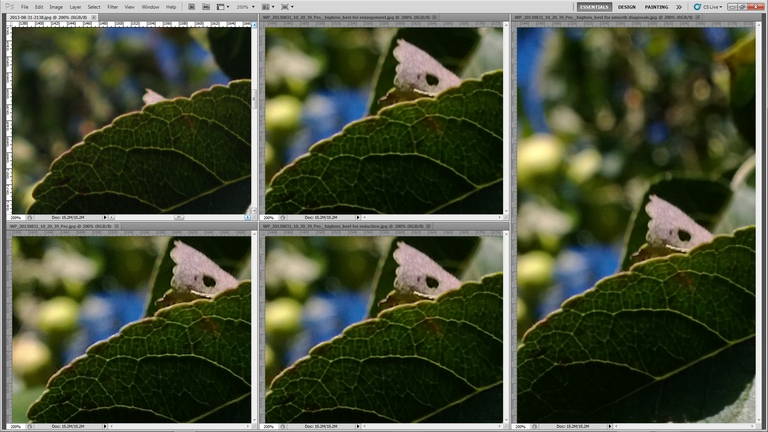Open the Mini Bridge panel icon

coord(204,7)
